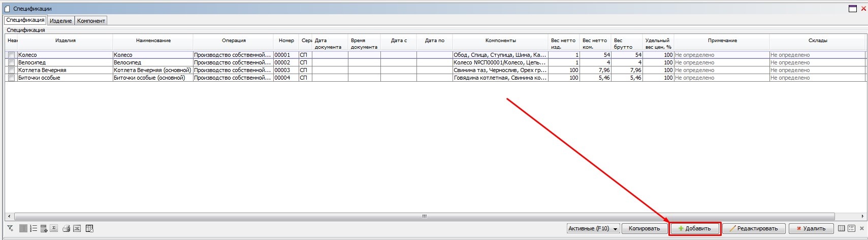Screen dimensions: 868x240
Task: Click the sigma totals icon
Action: tap(54, 229)
